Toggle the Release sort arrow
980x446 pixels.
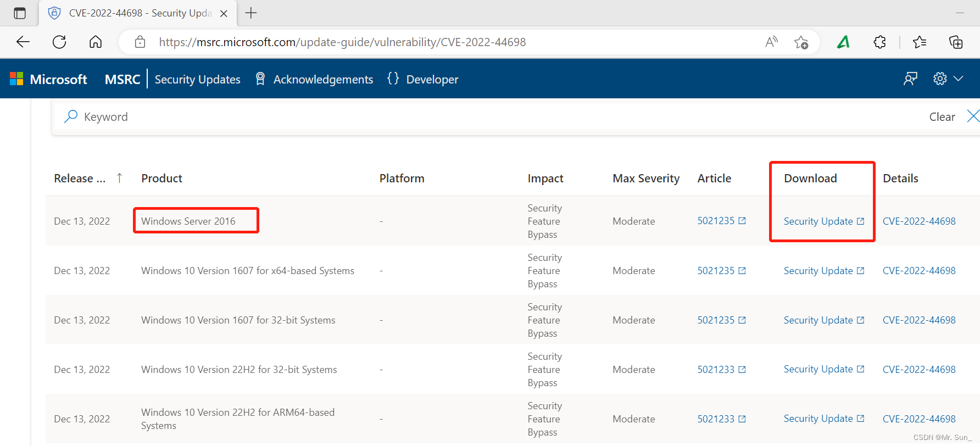point(119,178)
